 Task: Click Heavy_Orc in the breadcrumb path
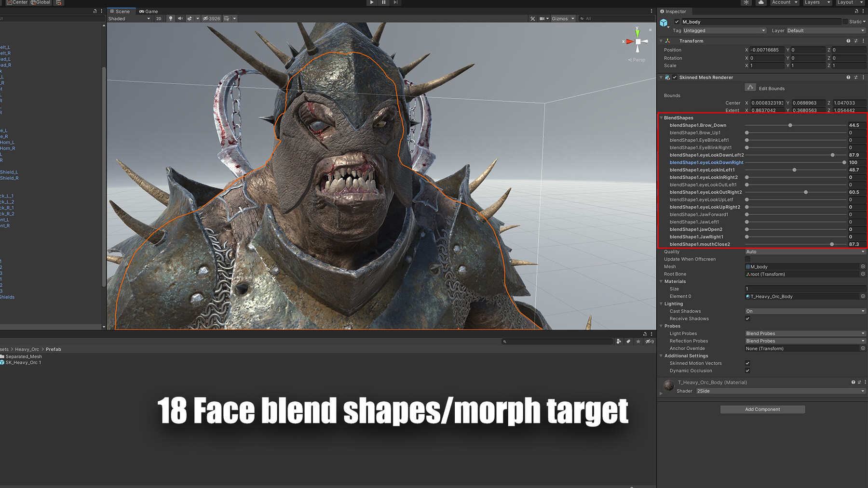click(27, 349)
